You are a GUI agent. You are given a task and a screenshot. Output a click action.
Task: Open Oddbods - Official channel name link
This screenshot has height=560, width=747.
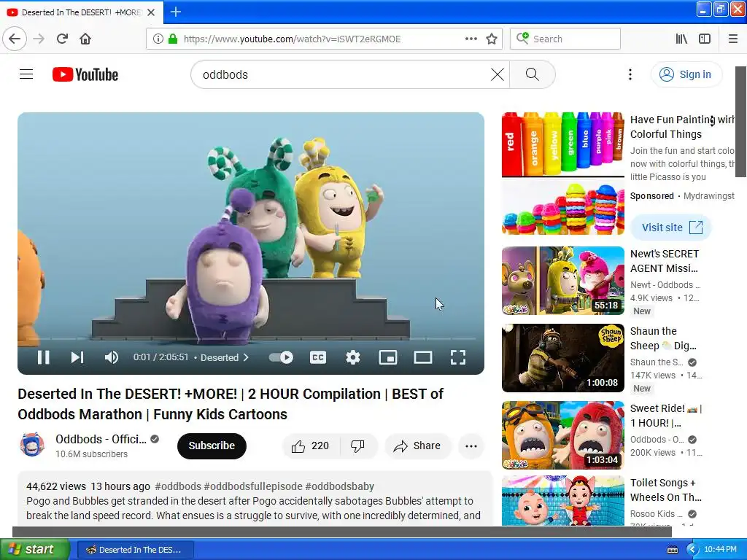point(101,439)
